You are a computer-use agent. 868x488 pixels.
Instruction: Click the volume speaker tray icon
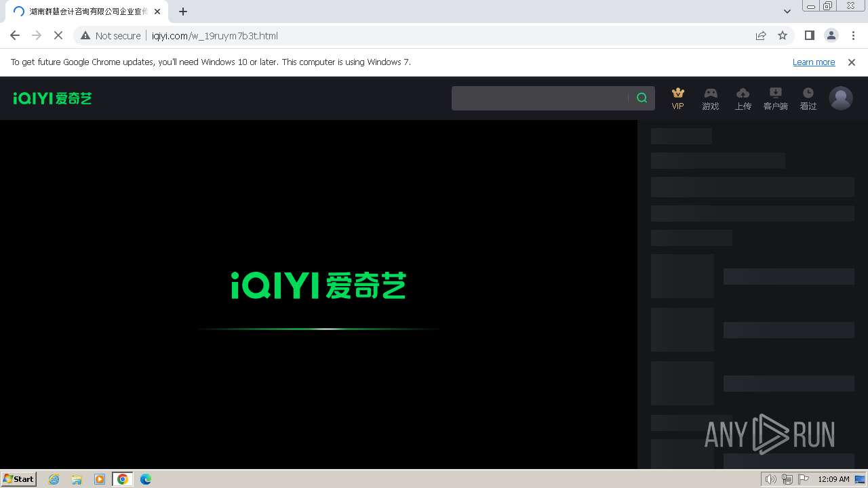coord(771,479)
